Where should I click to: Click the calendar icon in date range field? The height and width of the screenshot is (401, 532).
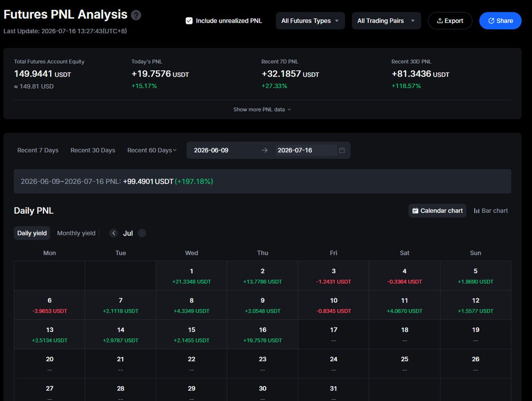[x=342, y=150]
